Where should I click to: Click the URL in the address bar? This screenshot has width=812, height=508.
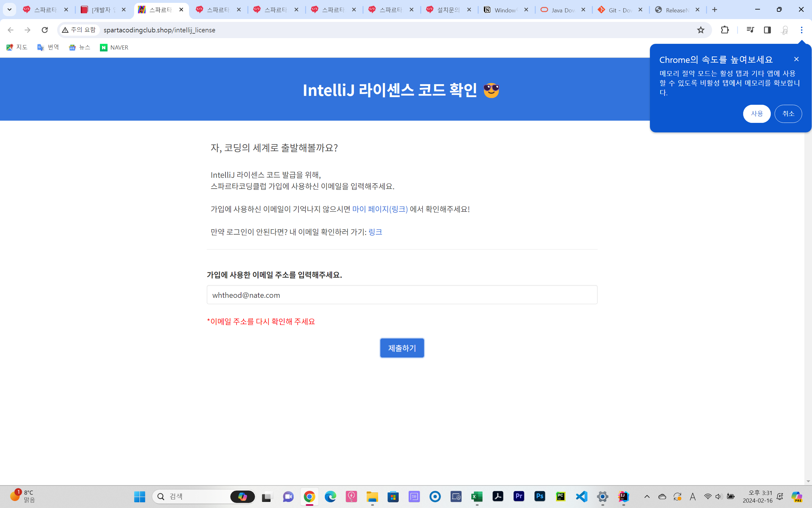[x=159, y=30]
